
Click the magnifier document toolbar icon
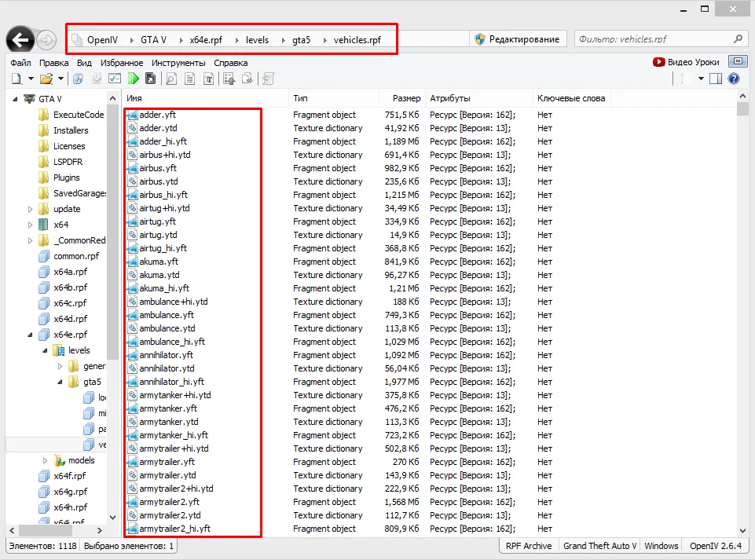point(171,79)
